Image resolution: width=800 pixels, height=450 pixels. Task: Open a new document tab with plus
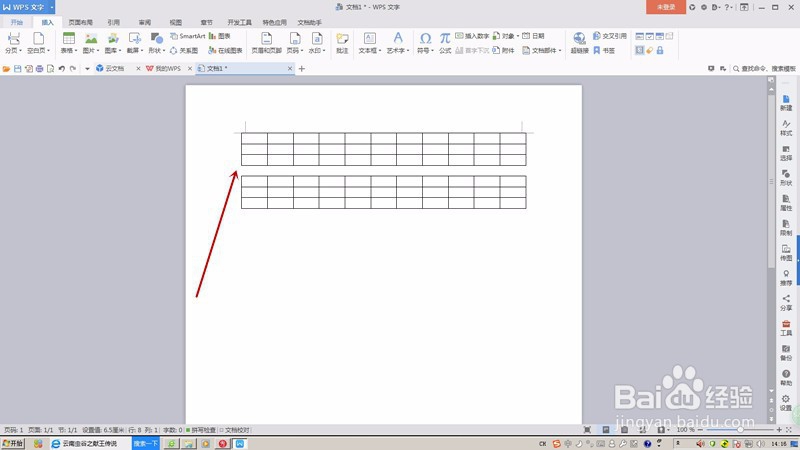(x=302, y=68)
